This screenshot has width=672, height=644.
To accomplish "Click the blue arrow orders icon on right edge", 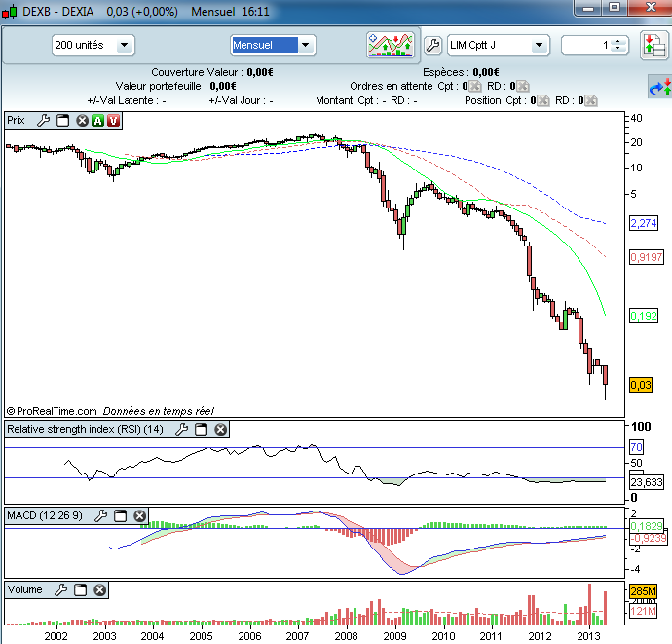I will (x=660, y=87).
